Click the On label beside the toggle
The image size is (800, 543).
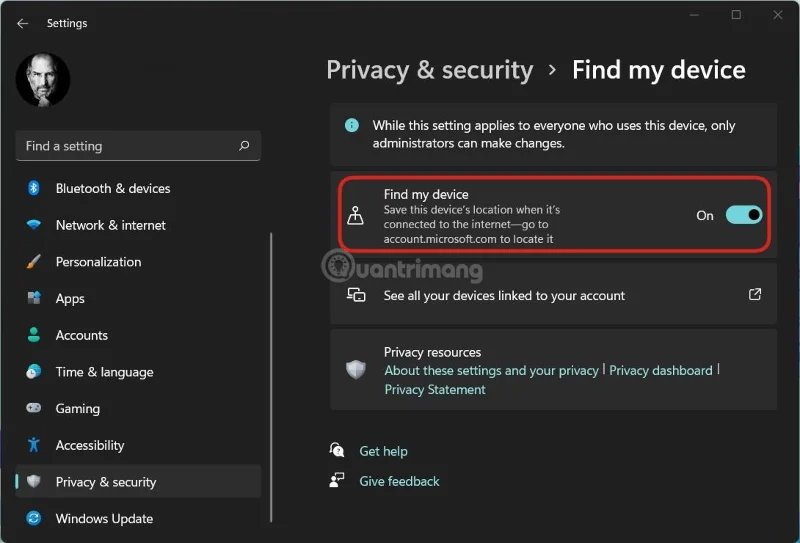(x=705, y=216)
